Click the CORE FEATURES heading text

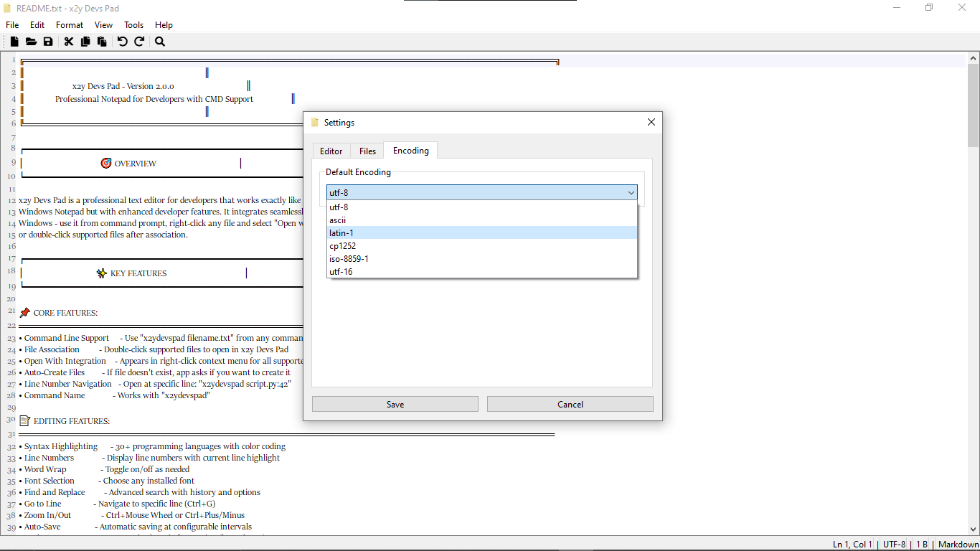click(x=65, y=313)
